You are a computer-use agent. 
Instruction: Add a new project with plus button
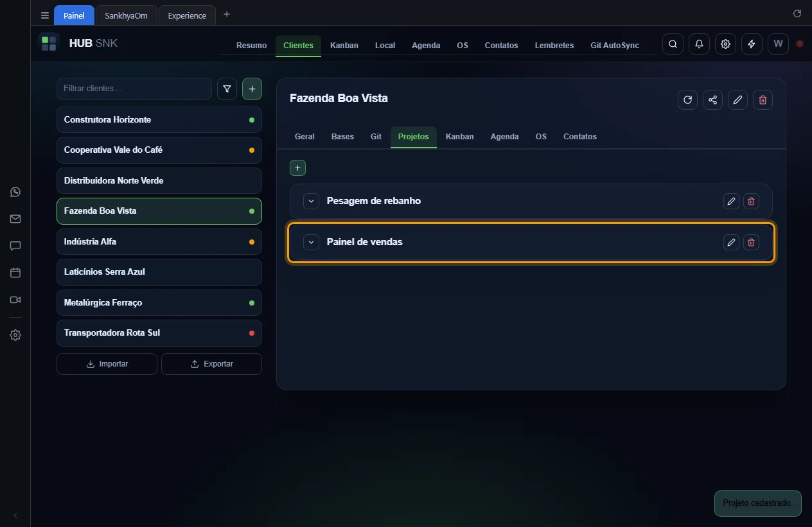(x=297, y=168)
